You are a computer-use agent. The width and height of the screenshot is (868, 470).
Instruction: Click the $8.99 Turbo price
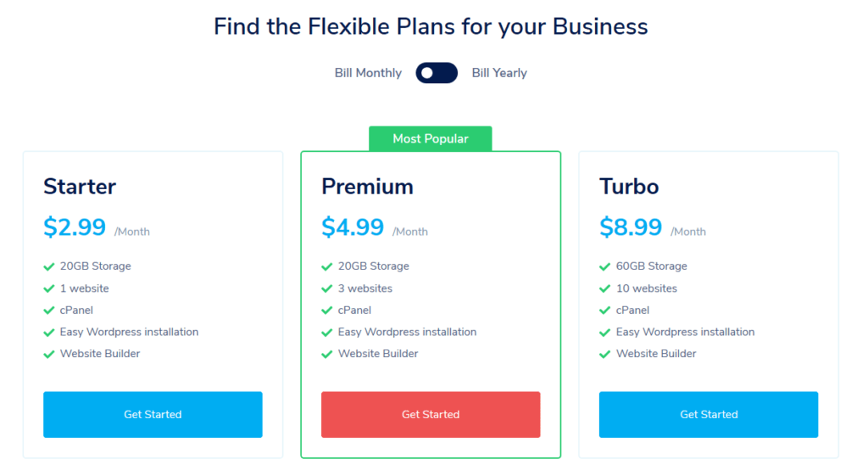click(x=631, y=227)
